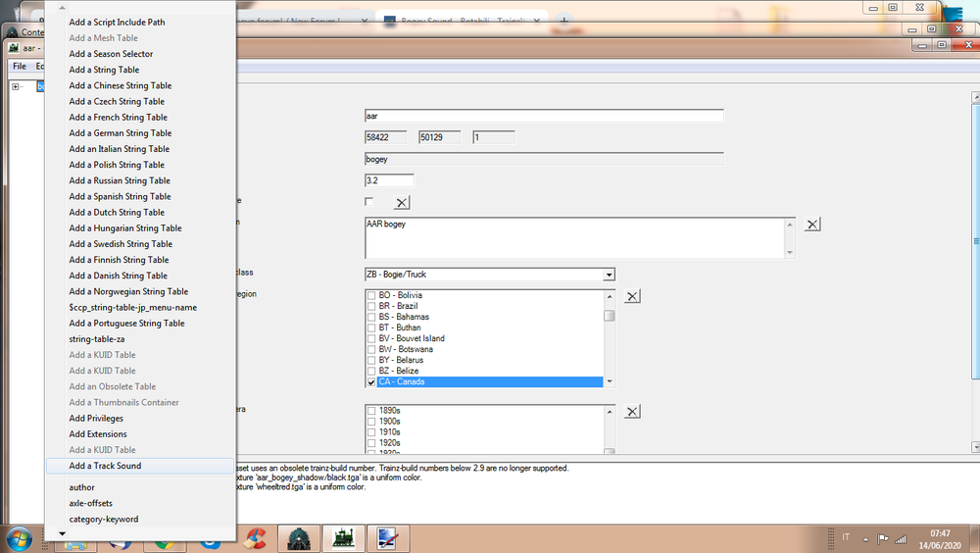Viewport: 980px width, 553px height.
Task: Click the field containing 58422
Action: [385, 137]
